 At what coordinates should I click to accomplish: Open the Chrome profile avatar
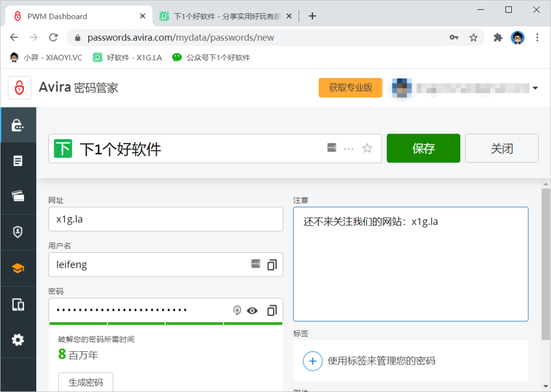pyautogui.click(x=518, y=37)
